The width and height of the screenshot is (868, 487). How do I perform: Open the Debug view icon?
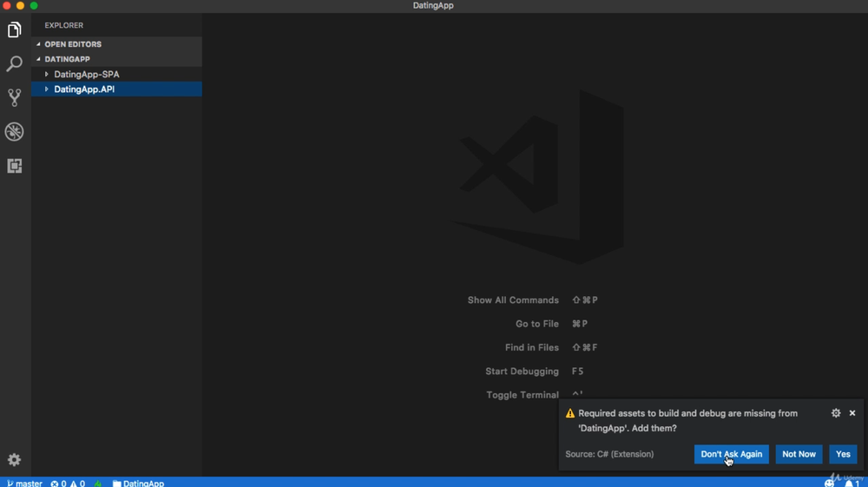(x=15, y=132)
